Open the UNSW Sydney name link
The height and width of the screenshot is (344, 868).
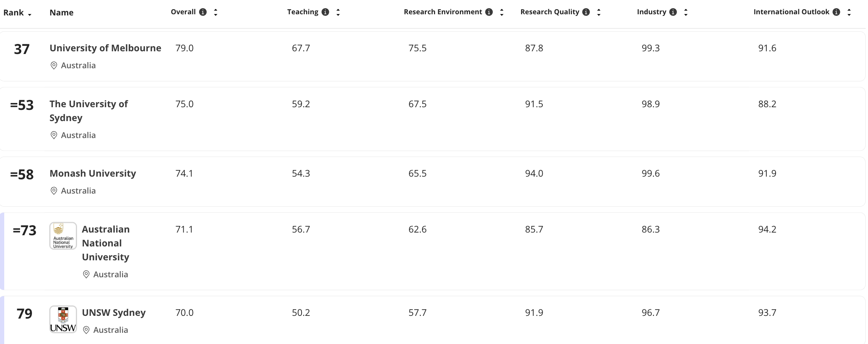(114, 313)
